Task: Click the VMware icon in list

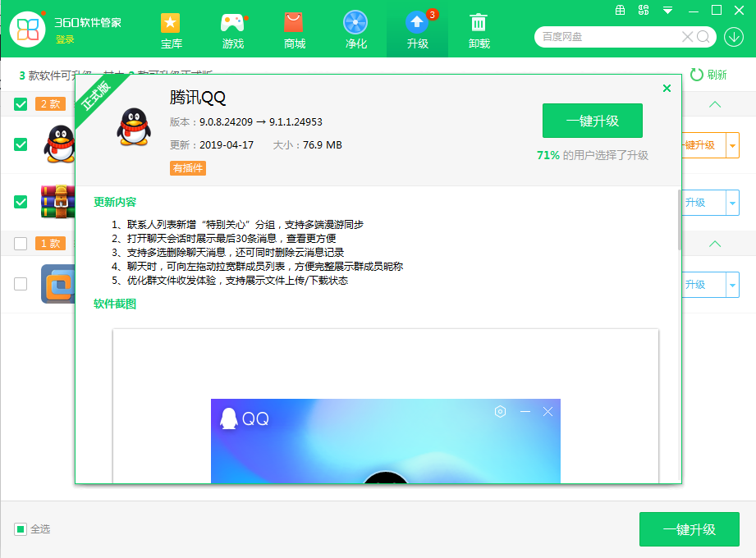Action: point(57,284)
